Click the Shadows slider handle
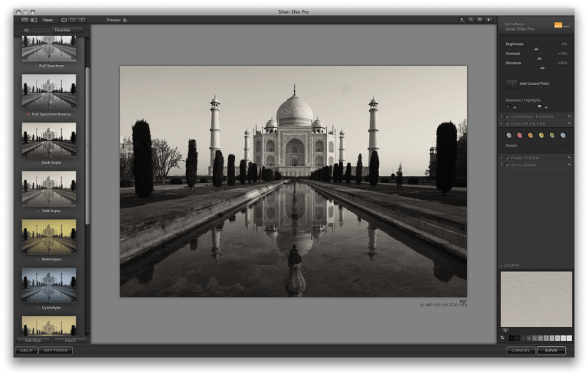The height and width of the screenshot is (376, 588). 514,107
